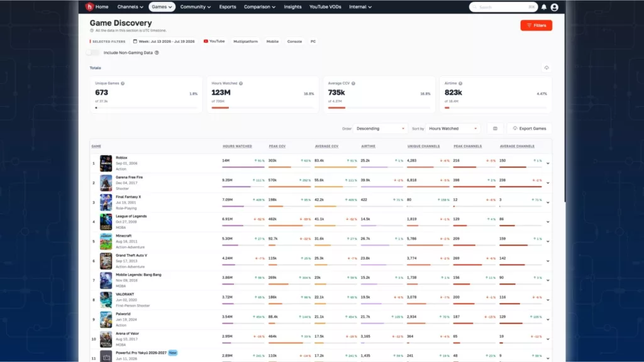Expand the League of Legends row chevron

pos(548,222)
